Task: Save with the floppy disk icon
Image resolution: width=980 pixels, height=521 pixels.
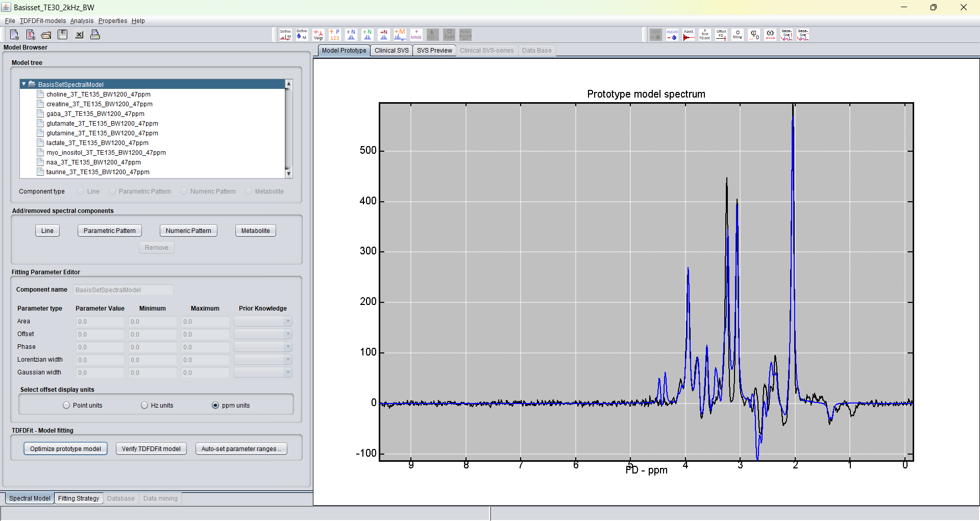Action: click(63, 35)
